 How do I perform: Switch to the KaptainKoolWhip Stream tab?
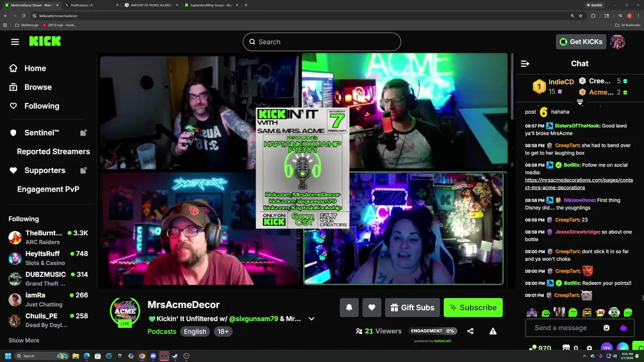coord(211,5)
